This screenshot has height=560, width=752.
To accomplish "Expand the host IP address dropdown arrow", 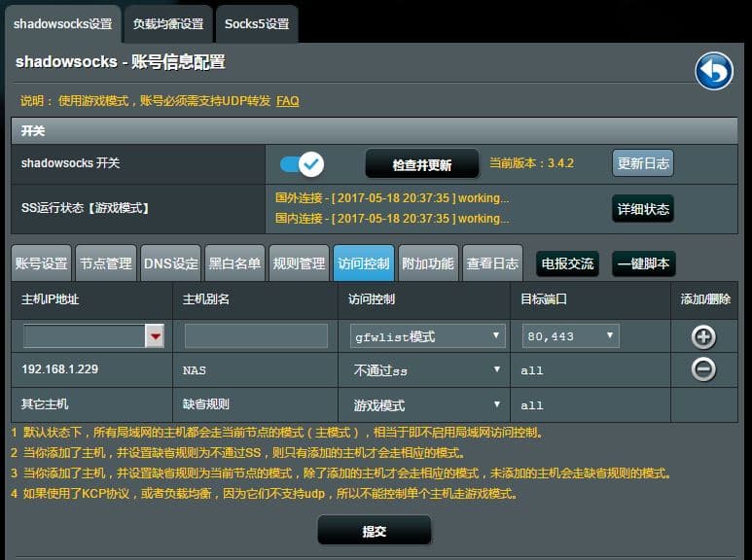I will [154, 336].
